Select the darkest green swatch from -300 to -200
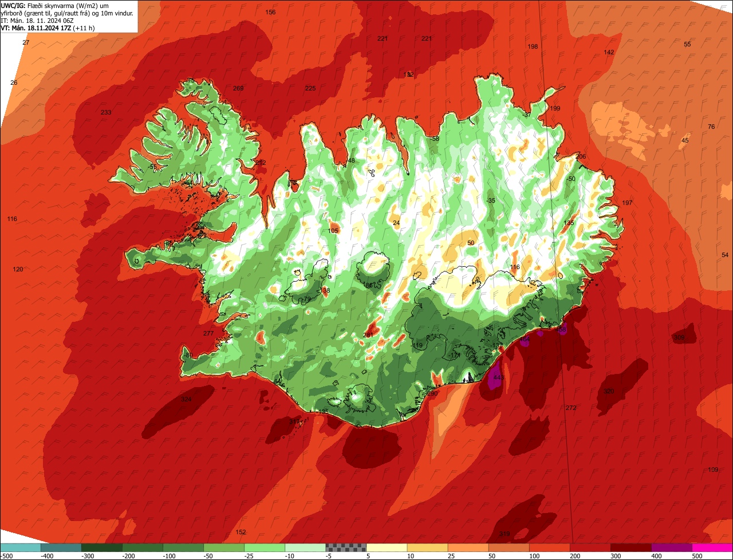 pyautogui.click(x=102, y=547)
